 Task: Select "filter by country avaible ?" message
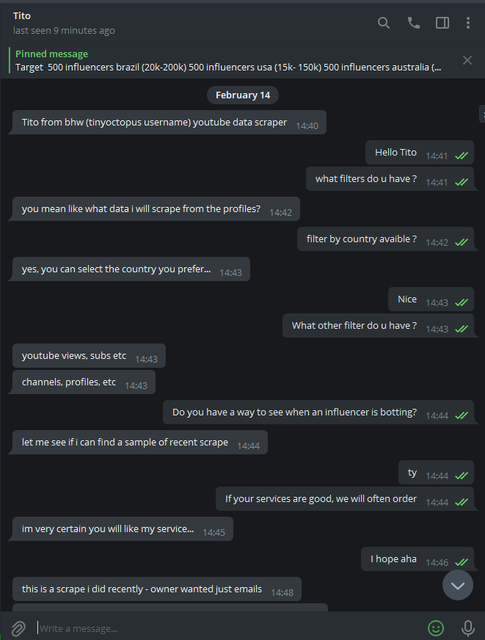(x=385, y=239)
